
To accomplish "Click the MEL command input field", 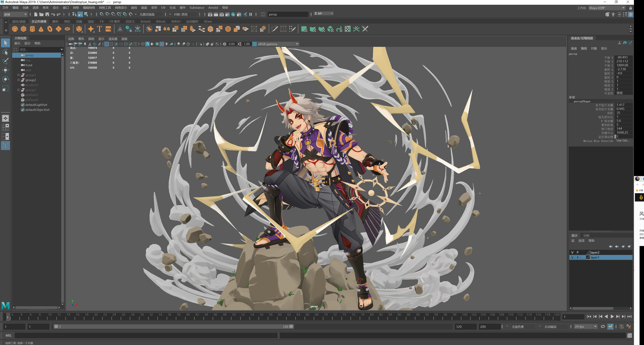I will pyautogui.click(x=146, y=335).
